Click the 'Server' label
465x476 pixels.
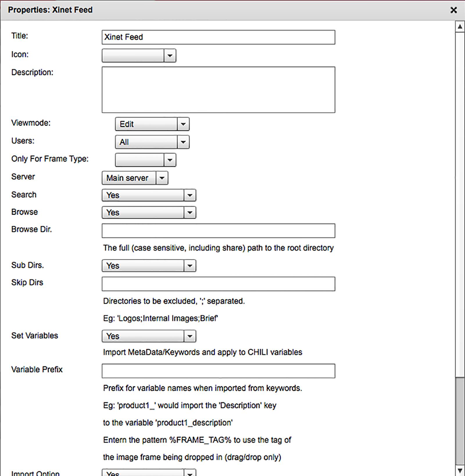[x=23, y=177]
